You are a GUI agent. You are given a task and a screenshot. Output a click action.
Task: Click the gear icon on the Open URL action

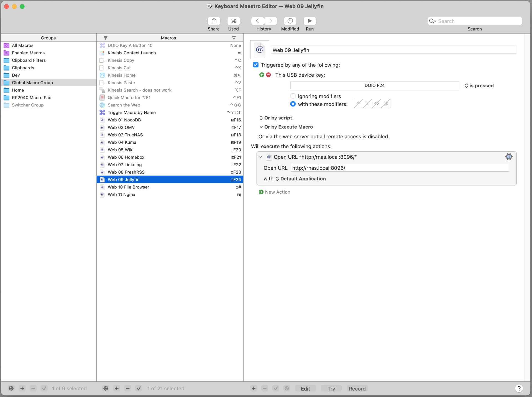[x=509, y=157]
